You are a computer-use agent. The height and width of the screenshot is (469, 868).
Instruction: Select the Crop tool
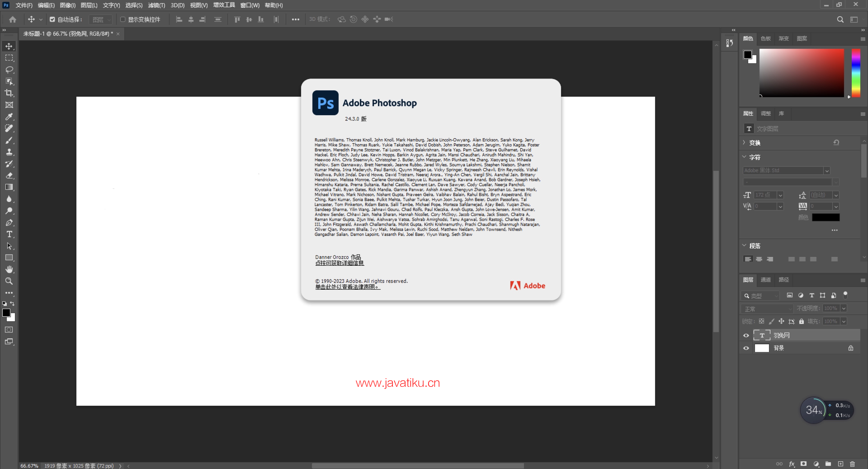(9, 93)
